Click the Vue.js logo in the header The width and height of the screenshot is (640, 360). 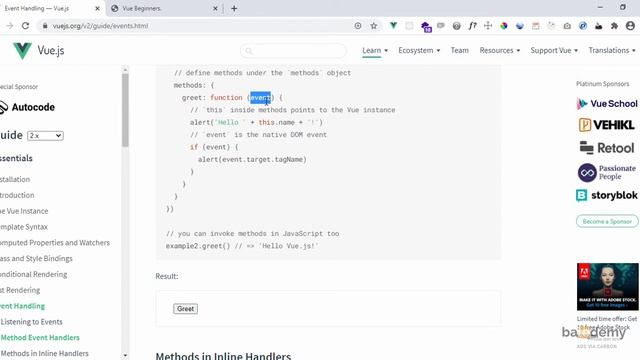[38, 51]
